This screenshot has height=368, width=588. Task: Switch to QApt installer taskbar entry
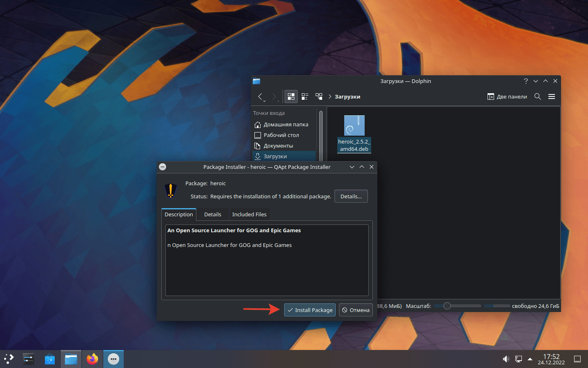pyautogui.click(x=114, y=359)
